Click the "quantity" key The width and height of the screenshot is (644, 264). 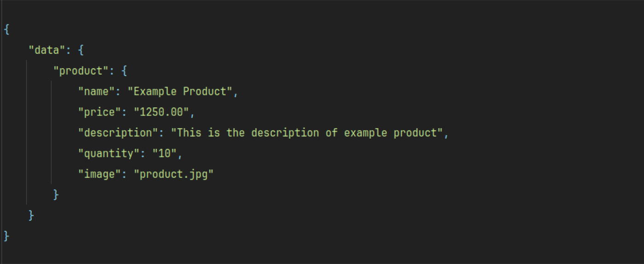[109, 153]
